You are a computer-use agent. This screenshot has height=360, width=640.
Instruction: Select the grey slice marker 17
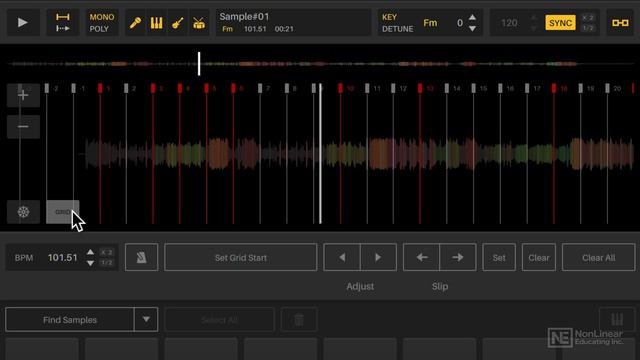click(527, 88)
